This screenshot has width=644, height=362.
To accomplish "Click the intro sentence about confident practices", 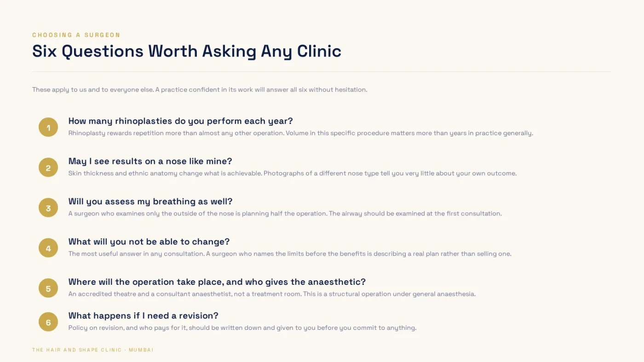I will (200, 90).
